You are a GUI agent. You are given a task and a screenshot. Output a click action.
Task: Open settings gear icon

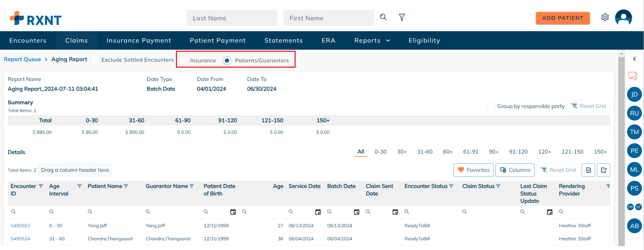(x=605, y=17)
